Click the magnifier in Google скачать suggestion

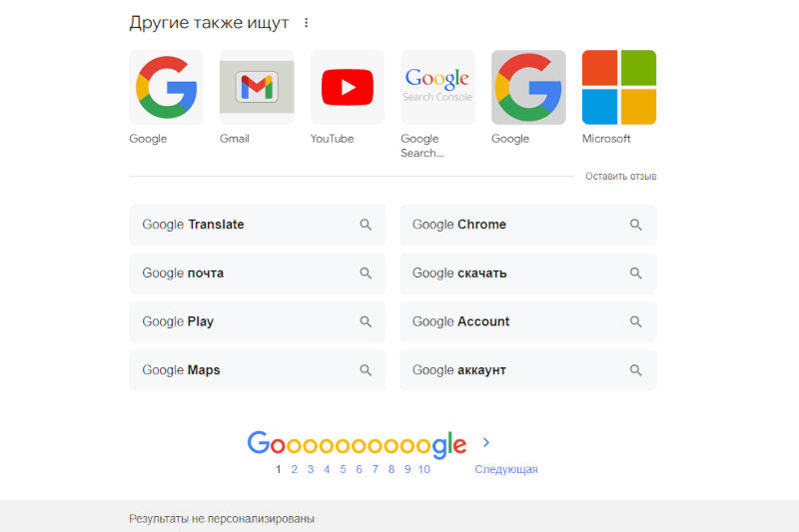[x=635, y=273]
